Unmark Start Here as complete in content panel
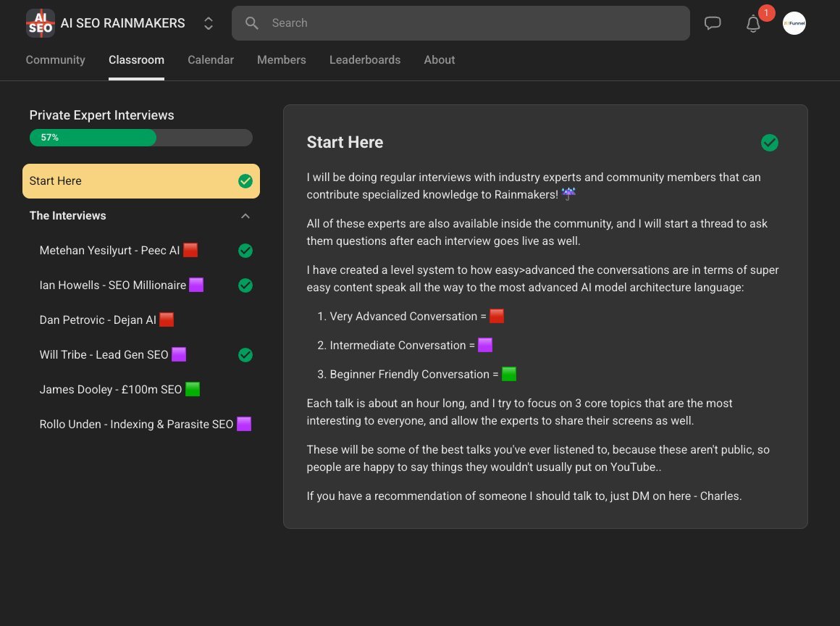This screenshot has width=840, height=626. point(769,143)
